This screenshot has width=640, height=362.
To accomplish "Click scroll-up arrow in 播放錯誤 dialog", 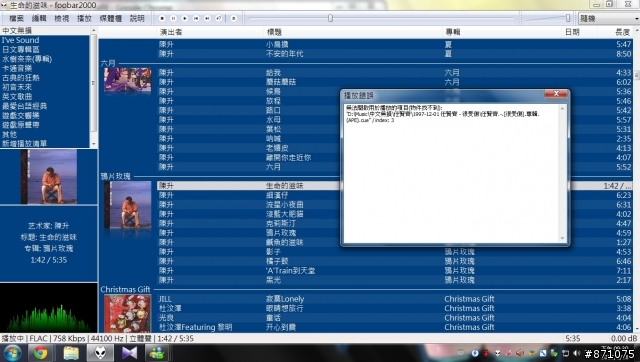I will pos(562,109).
